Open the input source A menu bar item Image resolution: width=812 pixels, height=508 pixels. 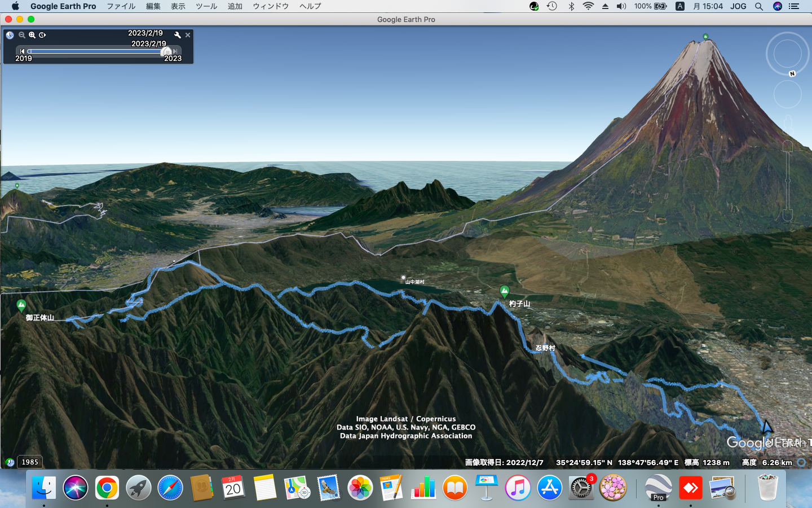[680, 6]
